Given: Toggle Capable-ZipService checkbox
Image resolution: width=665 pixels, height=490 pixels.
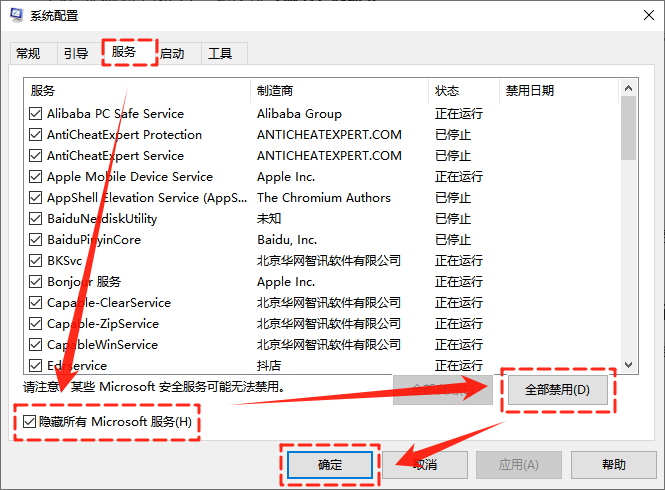Looking at the screenshot, I should point(36,324).
